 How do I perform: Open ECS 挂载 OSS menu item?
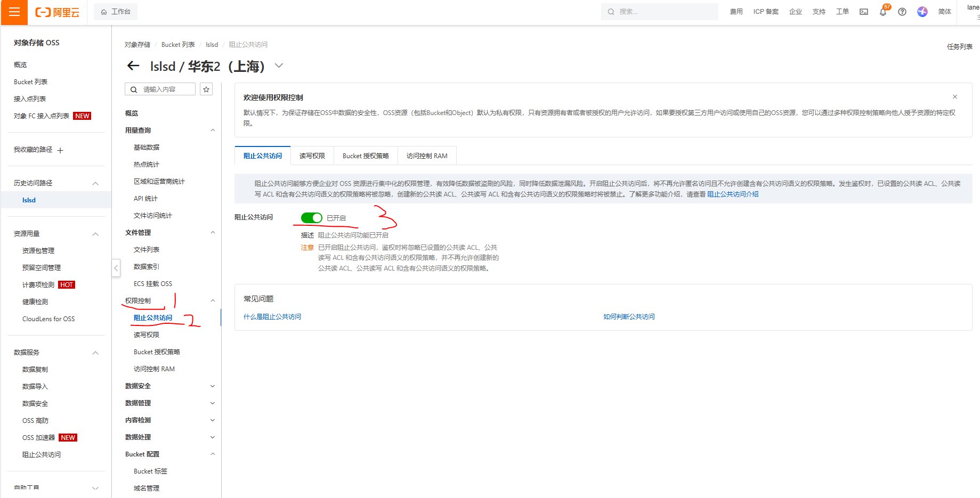coord(153,284)
